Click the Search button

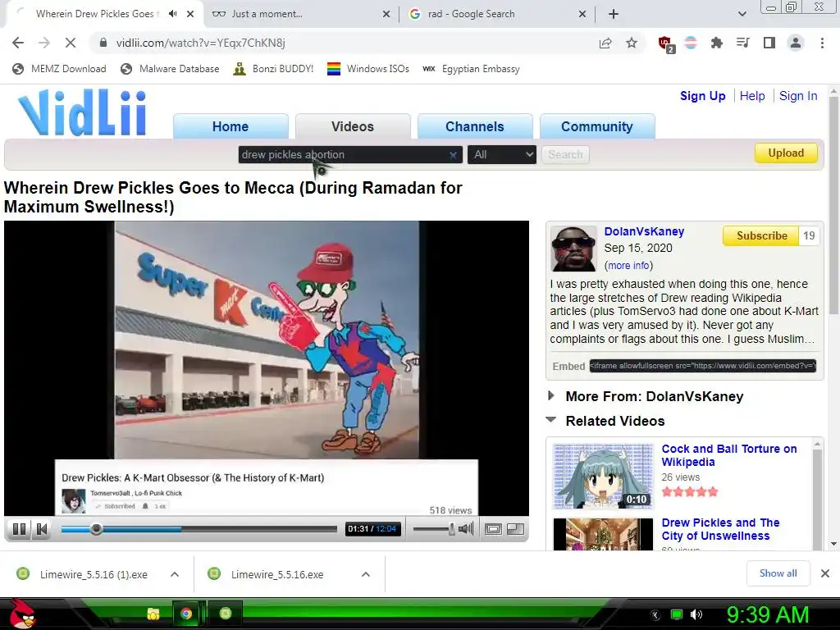coord(565,155)
